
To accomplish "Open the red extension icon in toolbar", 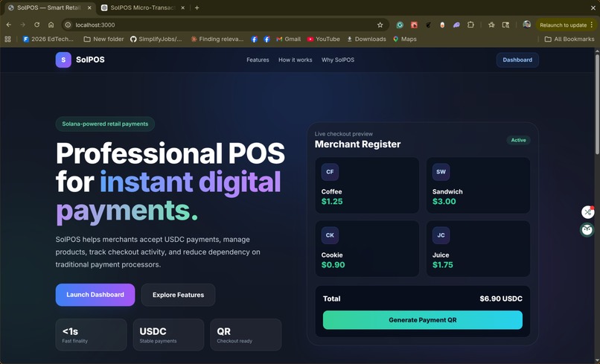I will pos(414,25).
